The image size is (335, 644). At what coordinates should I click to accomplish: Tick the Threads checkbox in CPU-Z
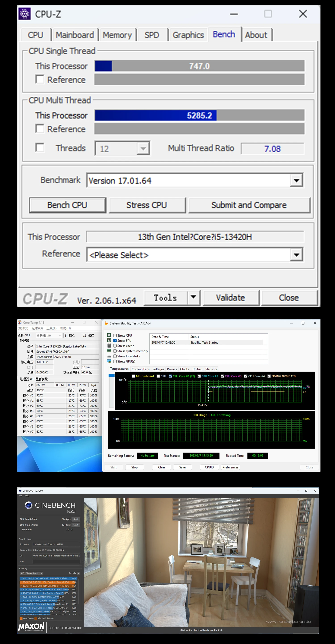(x=40, y=147)
